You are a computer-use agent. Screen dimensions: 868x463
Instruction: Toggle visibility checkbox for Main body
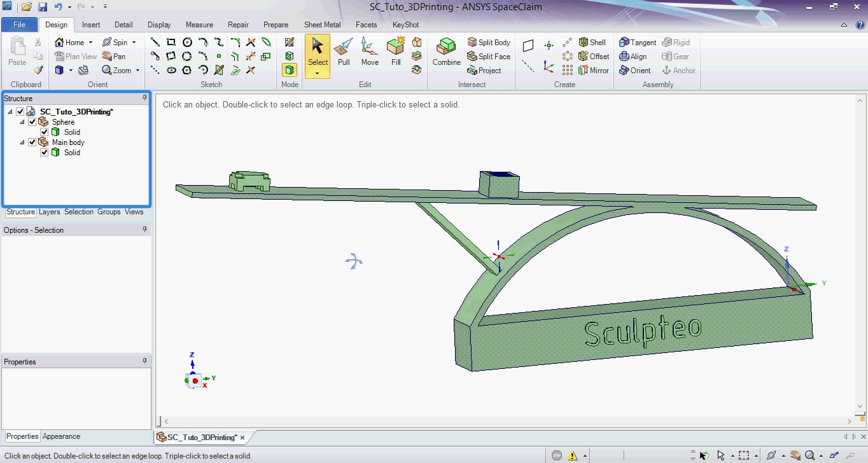pos(32,142)
